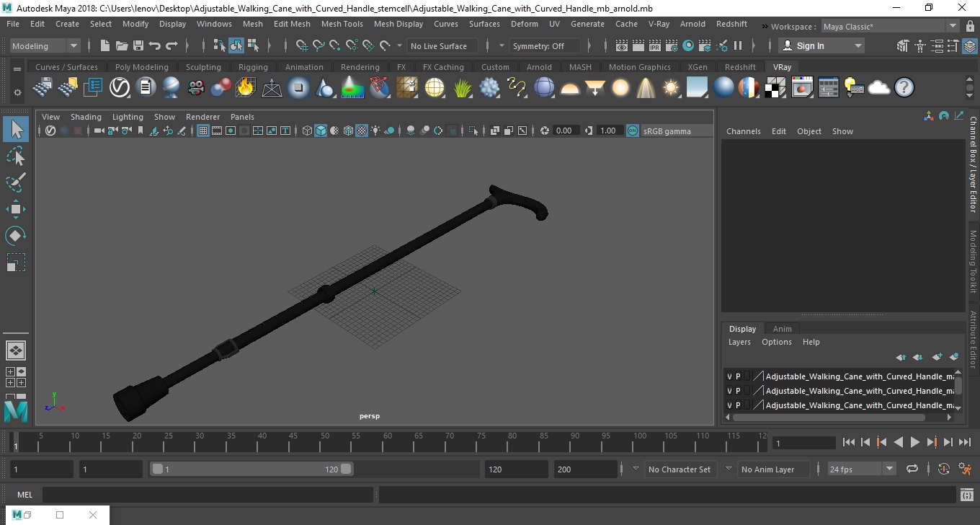
Task: Click the checkerboard V-Ray shelf icon
Action: 775,88
